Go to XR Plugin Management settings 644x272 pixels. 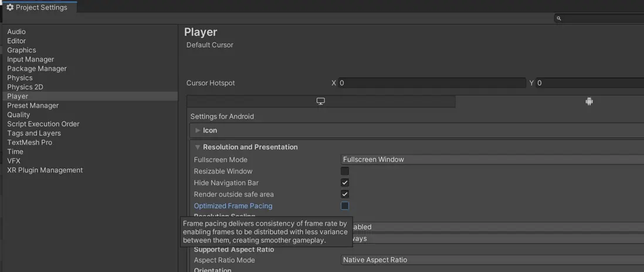[x=45, y=170]
